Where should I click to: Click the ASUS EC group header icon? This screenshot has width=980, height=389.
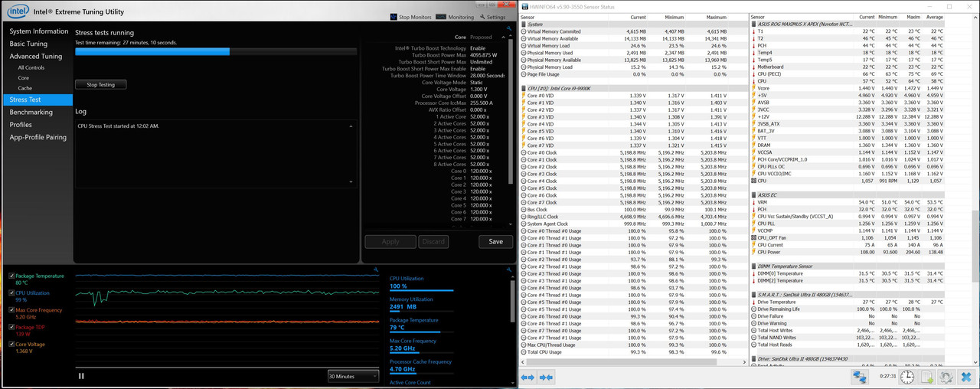tap(754, 195)
